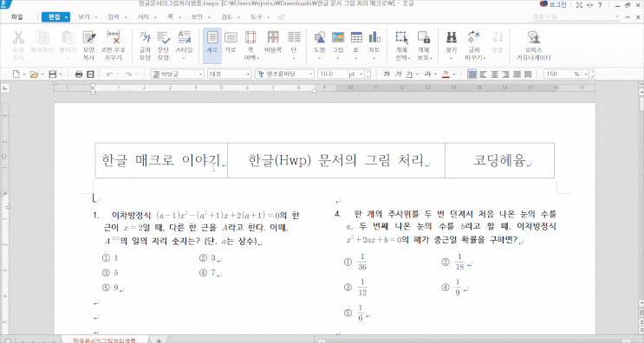
Task: Click the printer icon
Action: (79, 74)
